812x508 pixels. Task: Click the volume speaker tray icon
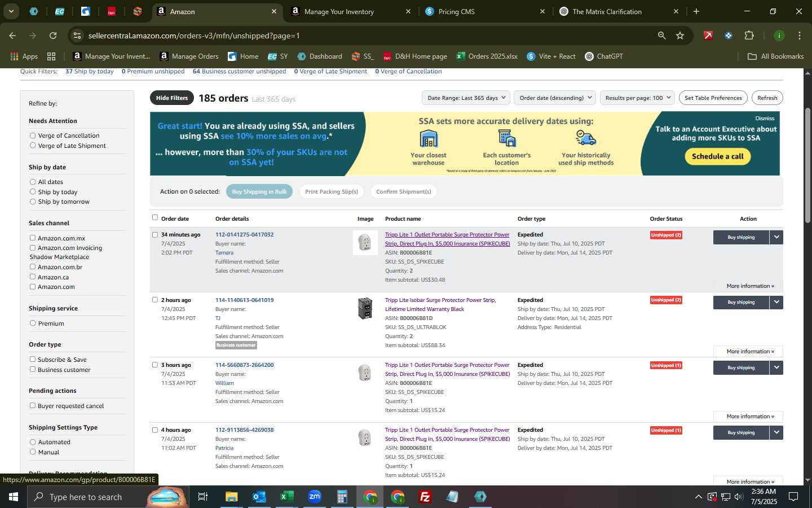point(739,497)
